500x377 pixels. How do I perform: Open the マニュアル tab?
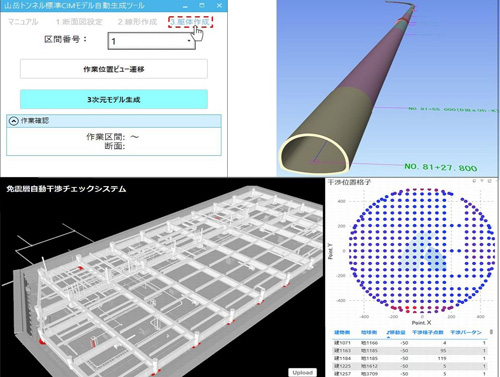click(23, 22)
